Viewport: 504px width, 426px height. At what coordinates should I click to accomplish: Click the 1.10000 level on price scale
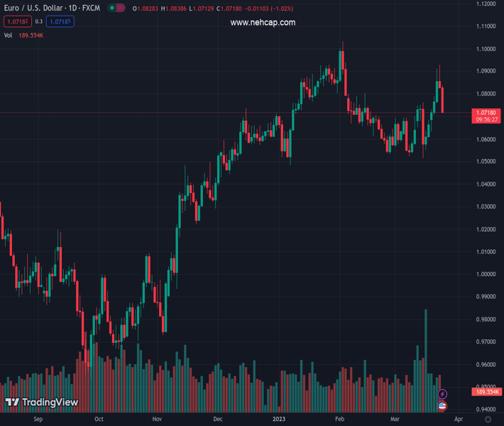point(486,49)
